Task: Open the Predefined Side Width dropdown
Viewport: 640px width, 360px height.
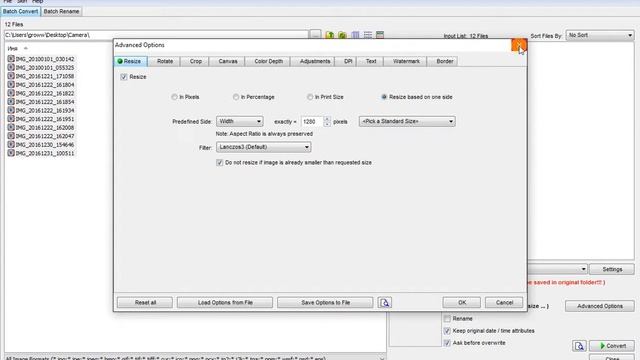Action: click(240, 121)
